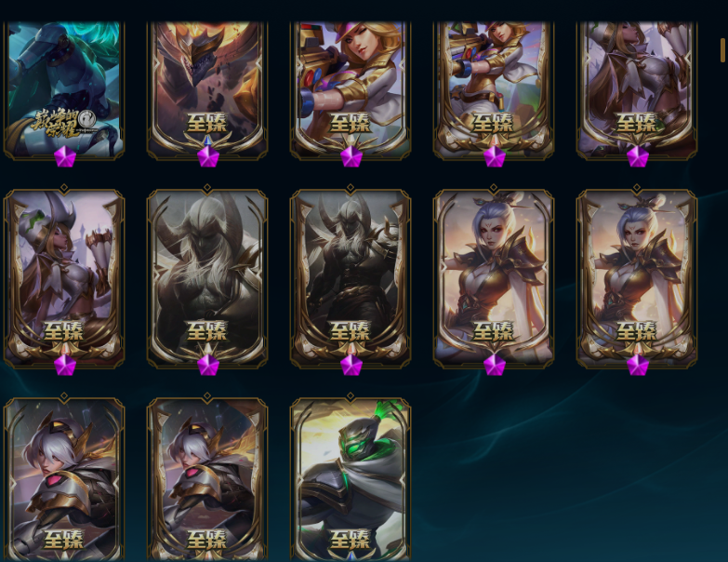
Task: Select the green-eyed masked swordsman 至臻 skin card
Action: click(351, 479)
